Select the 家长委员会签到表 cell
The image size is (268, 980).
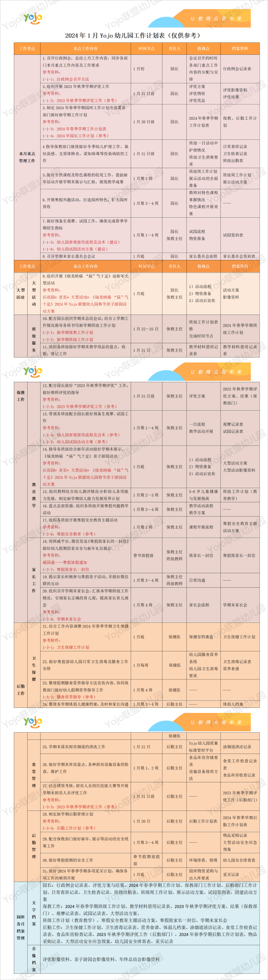(239, 256)
